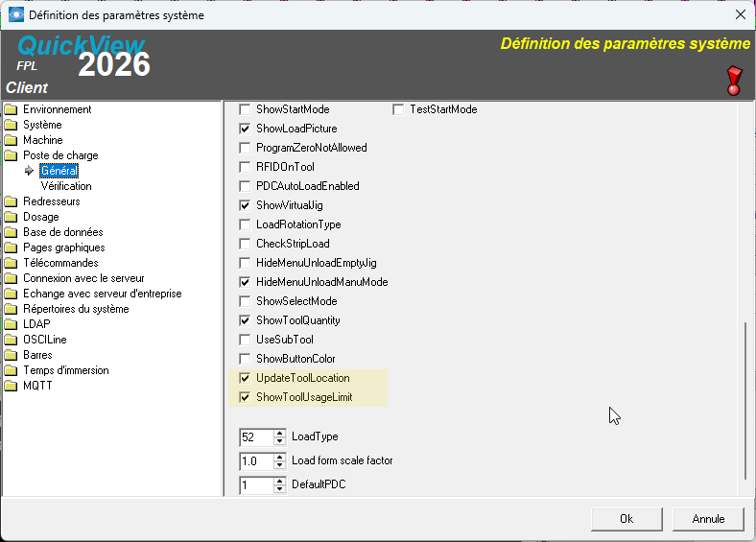The image size is (756, 542).
Task: Click the Télécommandes folder icon
Action: pyautogui.click(x=11, y=263)
